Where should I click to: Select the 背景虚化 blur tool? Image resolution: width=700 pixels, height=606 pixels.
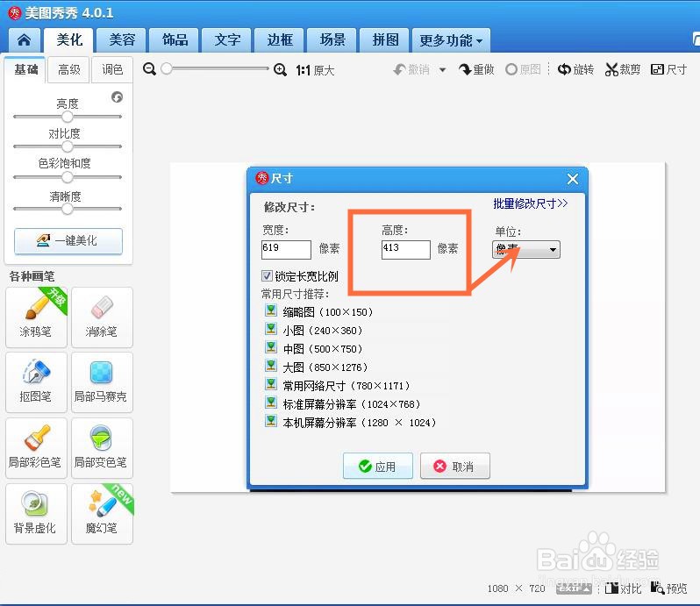coord(36,514)
